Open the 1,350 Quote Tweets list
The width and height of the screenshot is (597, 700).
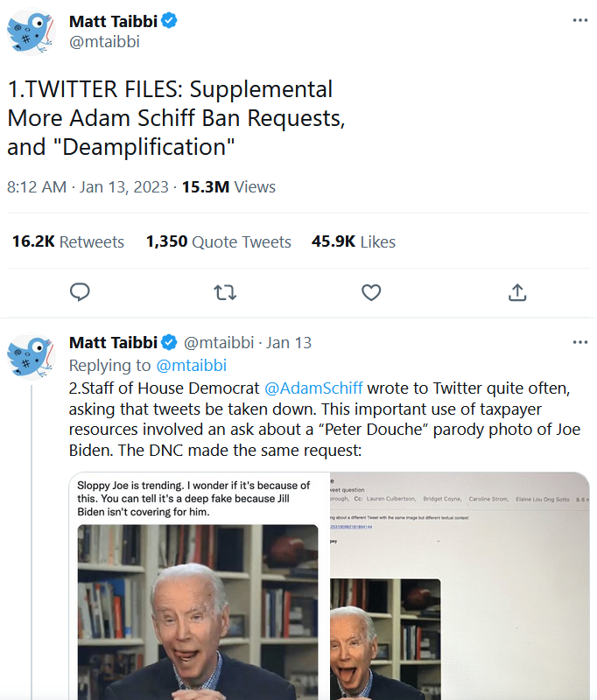coord(218,241)
